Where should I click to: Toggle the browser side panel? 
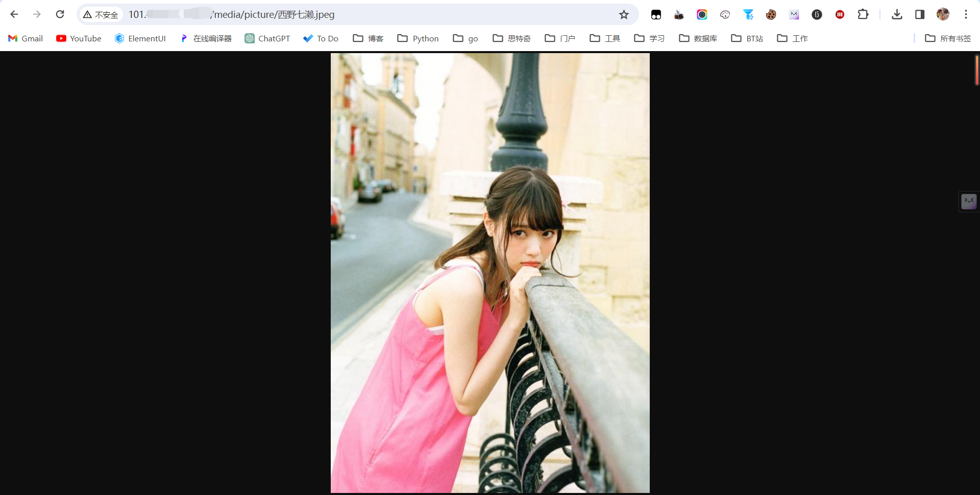click(920, 14)
